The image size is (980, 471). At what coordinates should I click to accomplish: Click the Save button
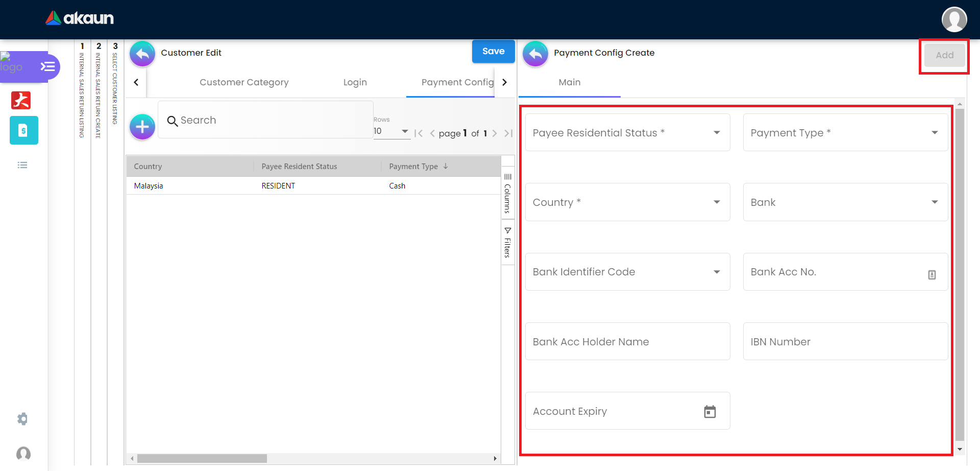[493, 52]
